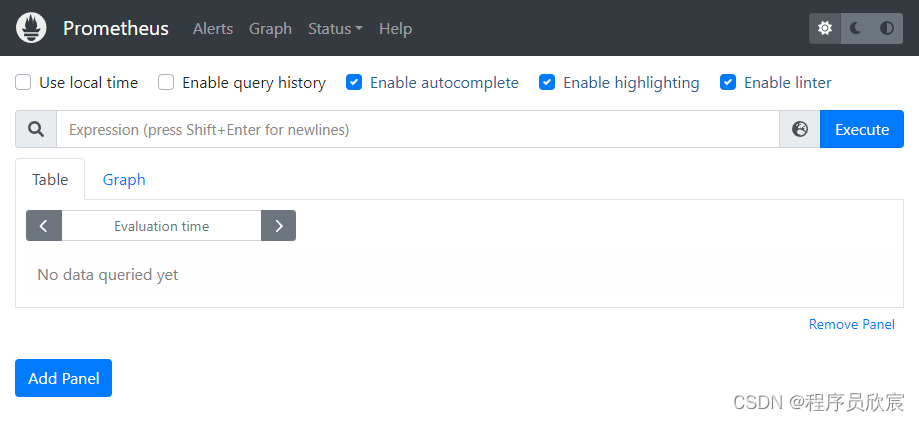Turn off Enable linter checkbox
Screen dimensions: 919x421
point(728,82)
